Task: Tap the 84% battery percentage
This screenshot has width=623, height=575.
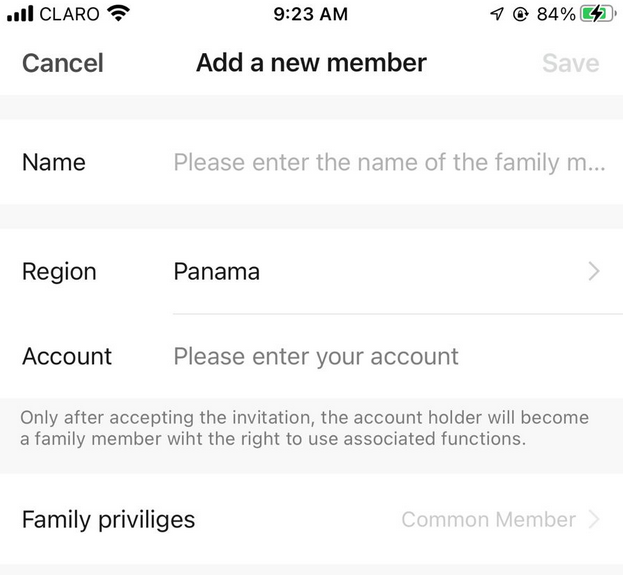Action: pos(556,14)
